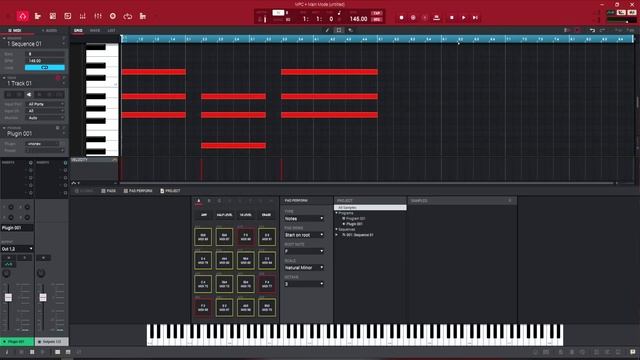Select the Outputs 1/2 channel tab at bottom
Viewport: 640px width, 360px height.
point(51,341)
